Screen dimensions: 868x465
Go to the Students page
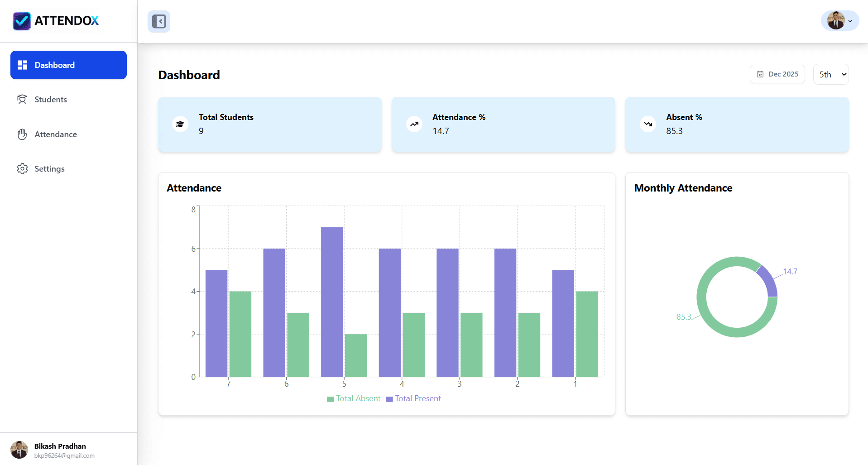coord(51,100)
